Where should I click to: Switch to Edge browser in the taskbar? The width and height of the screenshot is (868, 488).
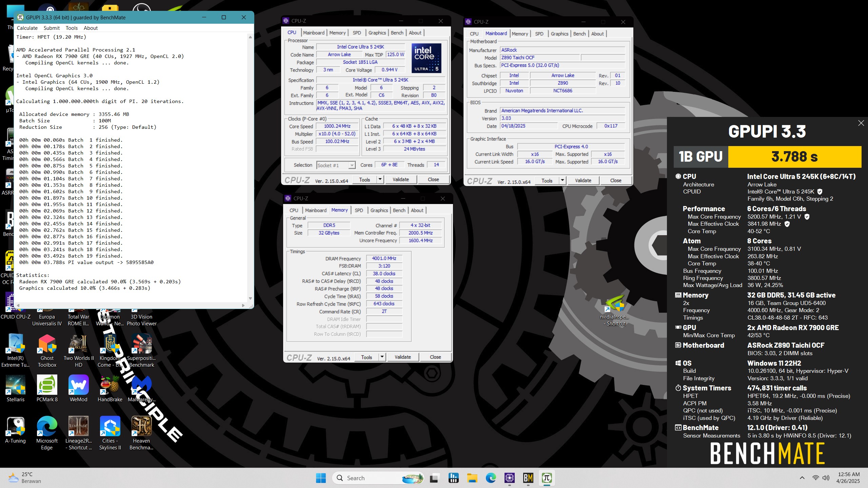491,478
